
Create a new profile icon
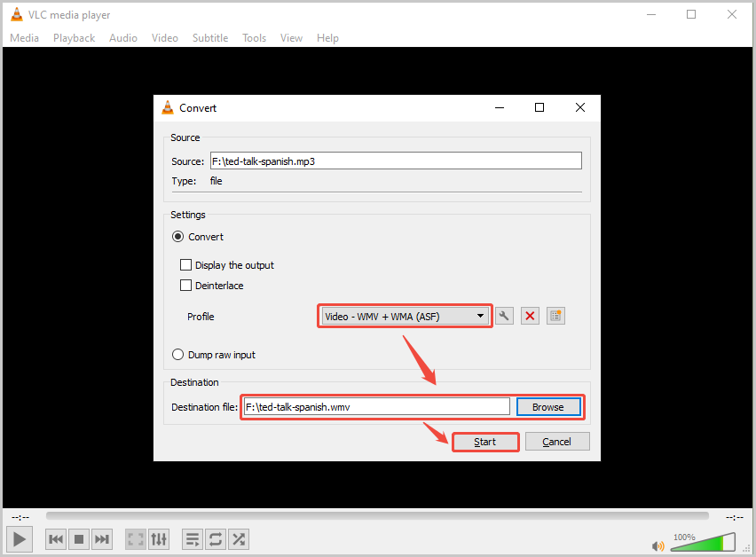[555, 316]
